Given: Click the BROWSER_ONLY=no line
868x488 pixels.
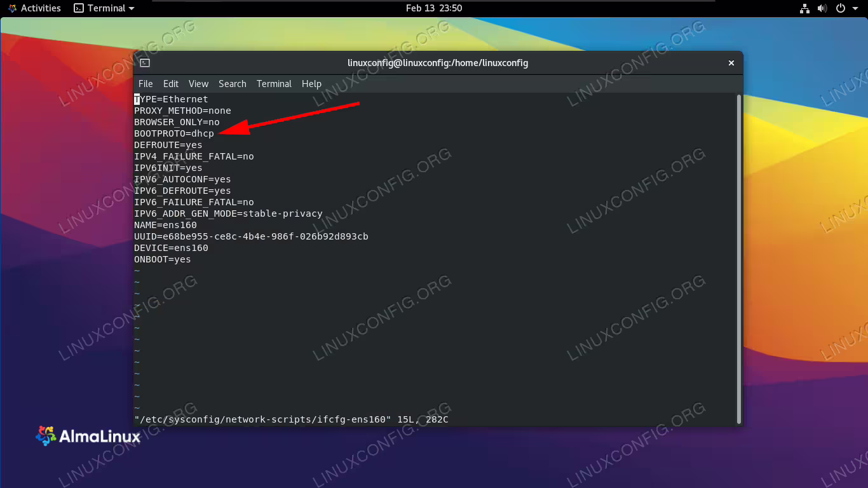Looking at the screenshot, I should click(x=177, y=122).
